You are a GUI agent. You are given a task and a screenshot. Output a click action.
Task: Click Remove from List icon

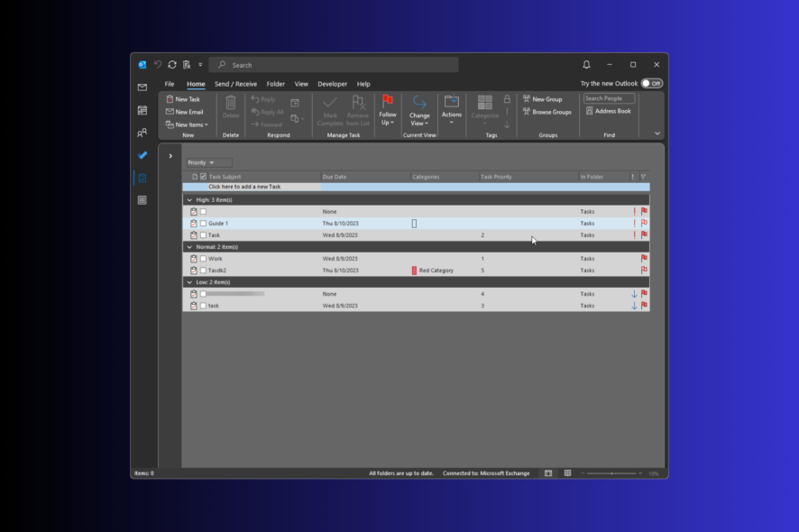(x=358, y=103)
